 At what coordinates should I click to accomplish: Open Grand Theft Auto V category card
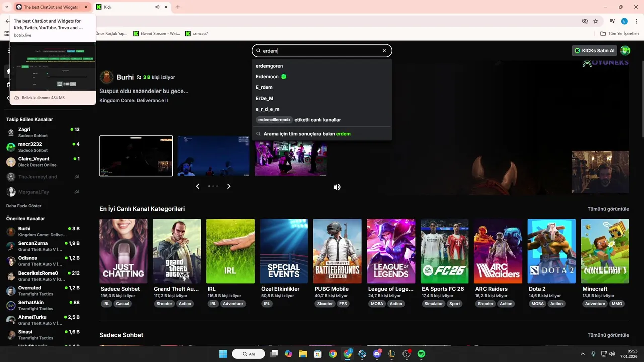tap(177, 251)
